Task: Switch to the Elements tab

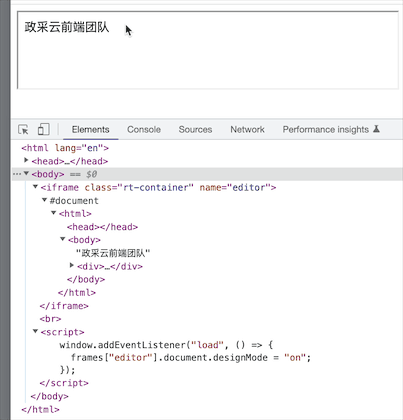Action: pyautogui.click(x=90, y=129)
